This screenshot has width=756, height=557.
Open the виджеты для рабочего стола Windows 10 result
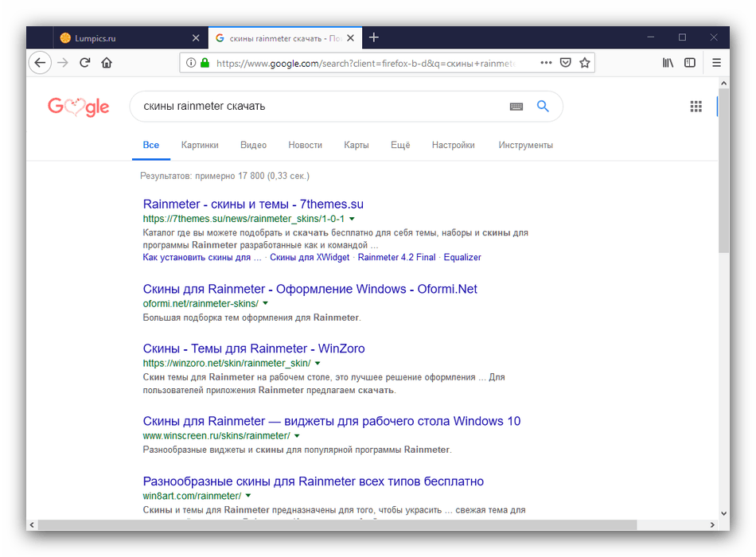click(332, 421)
